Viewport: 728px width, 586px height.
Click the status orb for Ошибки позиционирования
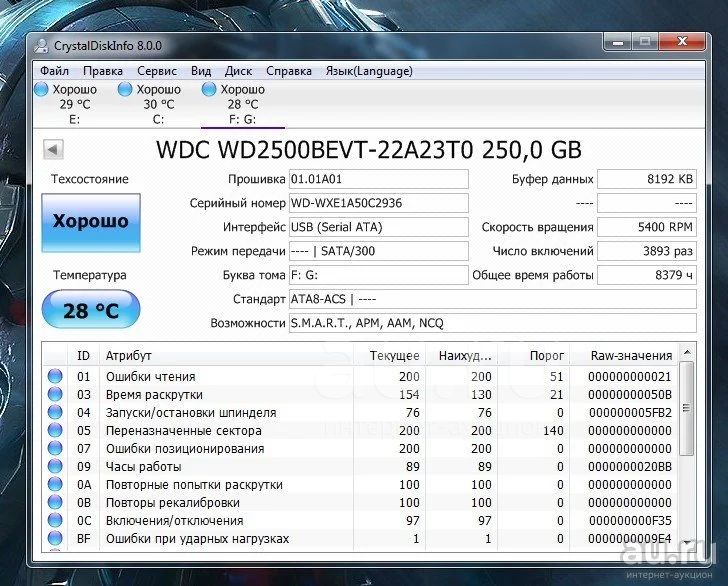click(55, 449)
